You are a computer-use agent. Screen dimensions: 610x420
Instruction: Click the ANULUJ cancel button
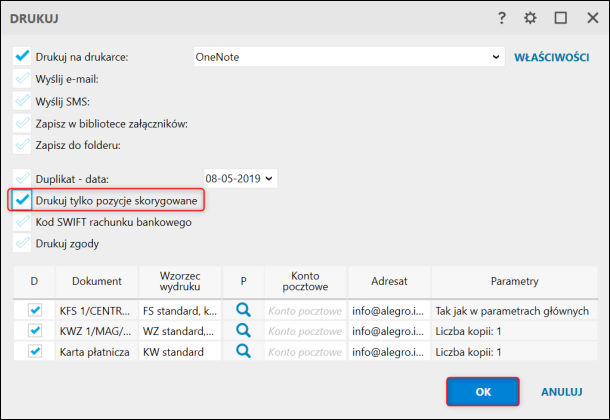tap(561, 392)
